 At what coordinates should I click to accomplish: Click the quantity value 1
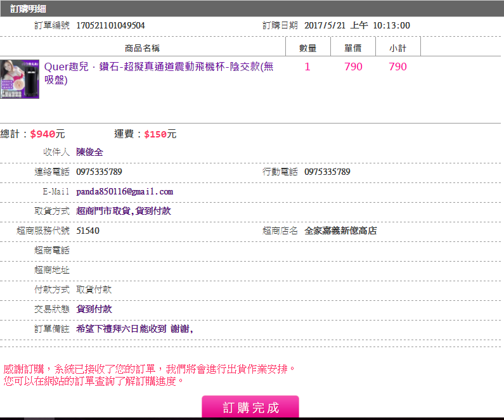[307, 67]
